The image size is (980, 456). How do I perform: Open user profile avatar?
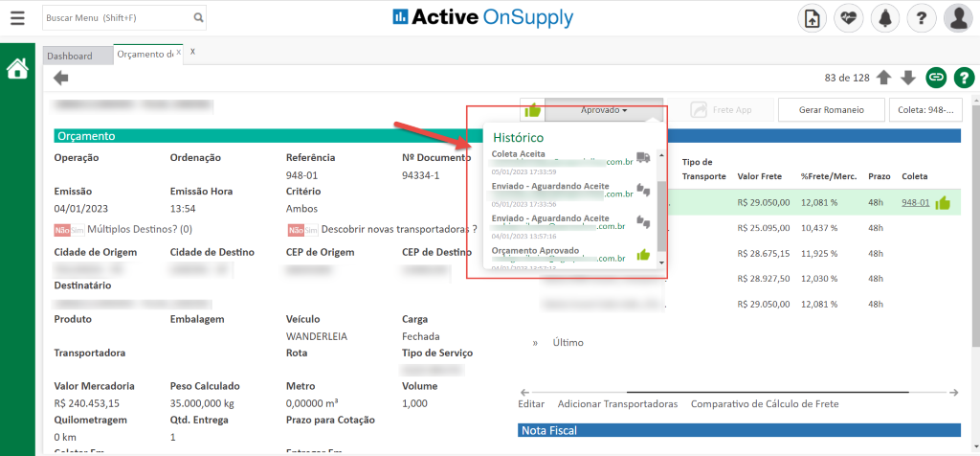[958, 19]
